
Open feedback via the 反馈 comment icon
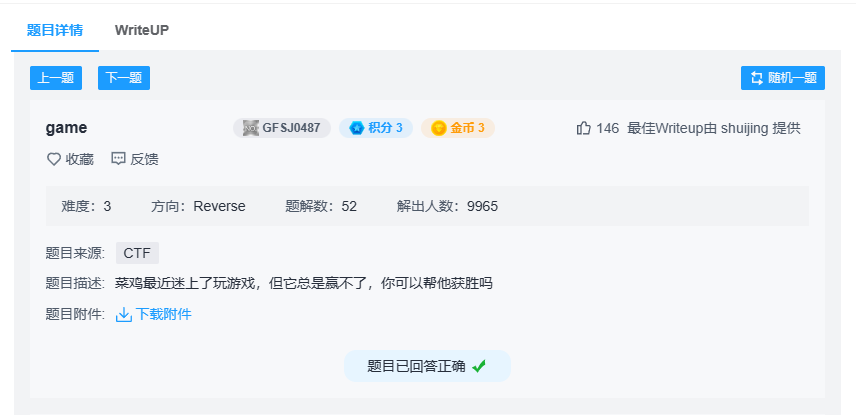point(118,159)
